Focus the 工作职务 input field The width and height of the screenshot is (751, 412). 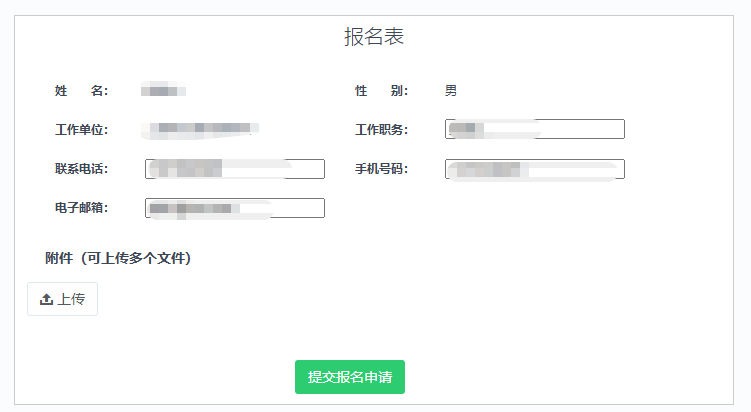[x=535, y=129]
